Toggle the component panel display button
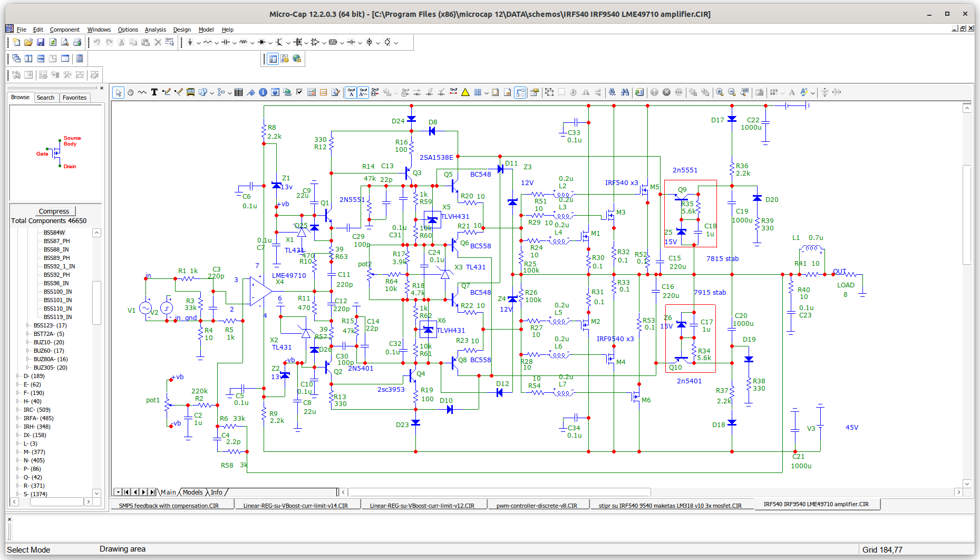This screenshot has height=560, width=980. coord(273,59)
